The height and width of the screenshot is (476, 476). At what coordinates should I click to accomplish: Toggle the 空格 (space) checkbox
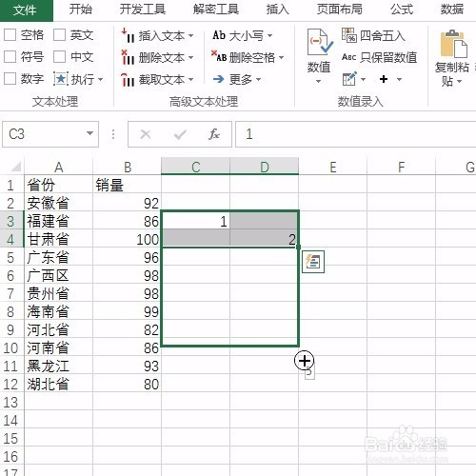click(x=10, y=35)
